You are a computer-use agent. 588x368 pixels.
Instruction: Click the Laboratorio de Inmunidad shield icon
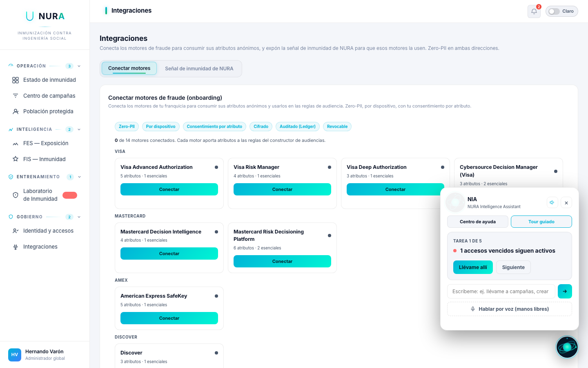(x=16, y=195)
